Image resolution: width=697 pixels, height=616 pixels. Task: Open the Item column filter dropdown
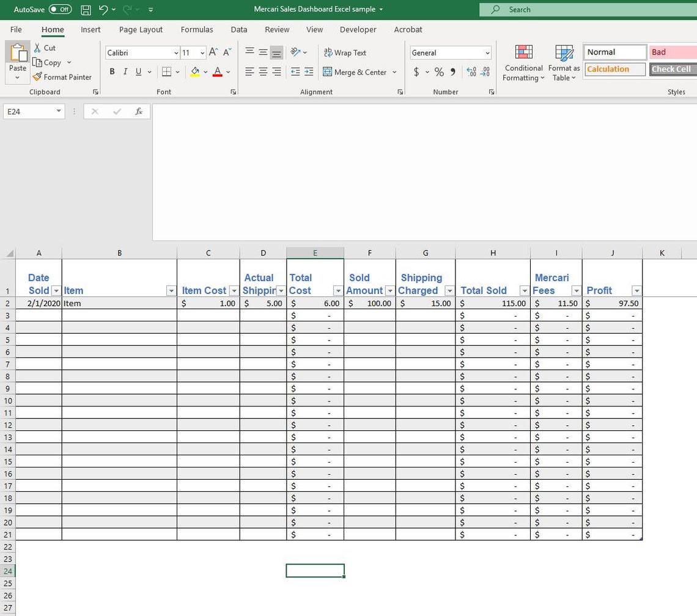(171, 290)
